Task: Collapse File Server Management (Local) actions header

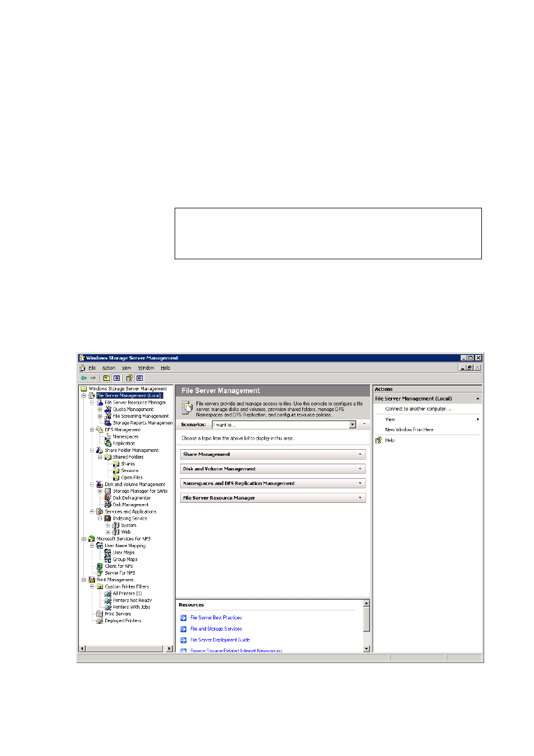Action: pyautogui.click(x=477, y=399)
